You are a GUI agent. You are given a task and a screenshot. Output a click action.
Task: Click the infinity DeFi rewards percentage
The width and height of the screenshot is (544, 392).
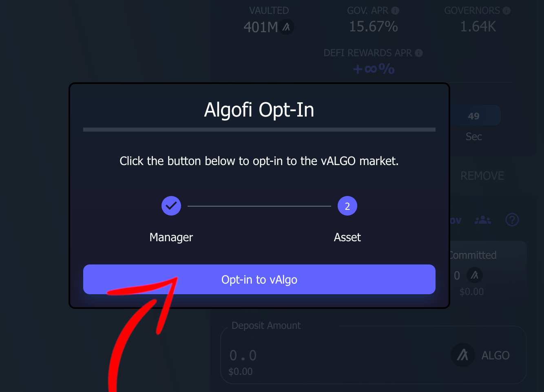click(374, 69)
